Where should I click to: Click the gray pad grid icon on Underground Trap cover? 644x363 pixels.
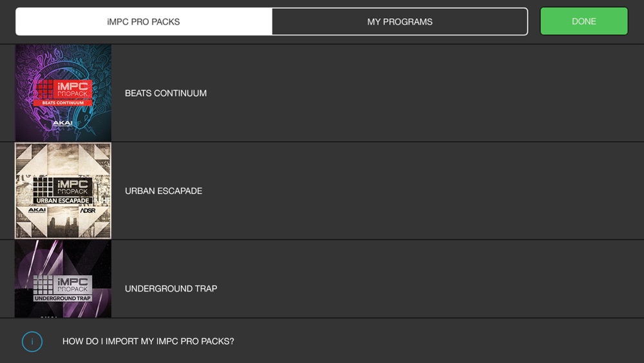43,284
